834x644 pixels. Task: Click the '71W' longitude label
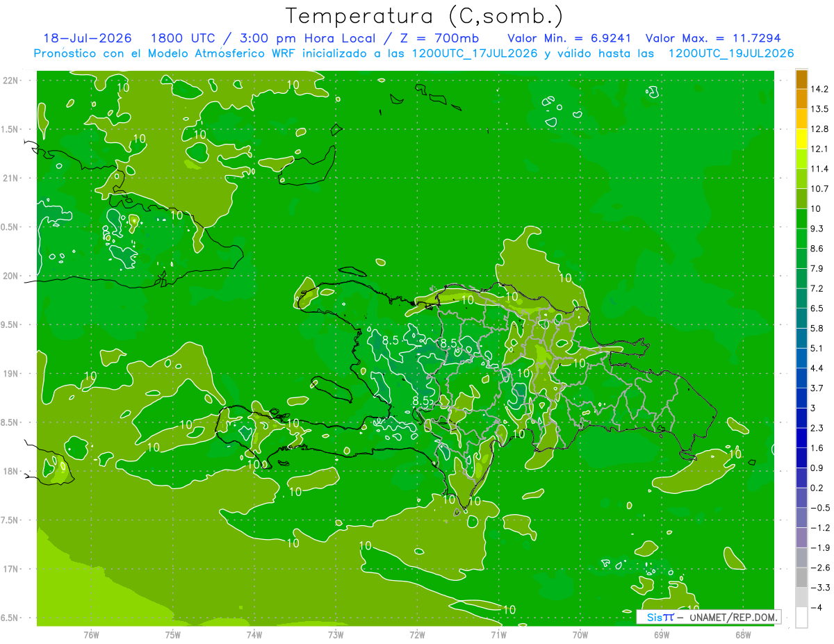pyautogui.click(x=498, y=634)
